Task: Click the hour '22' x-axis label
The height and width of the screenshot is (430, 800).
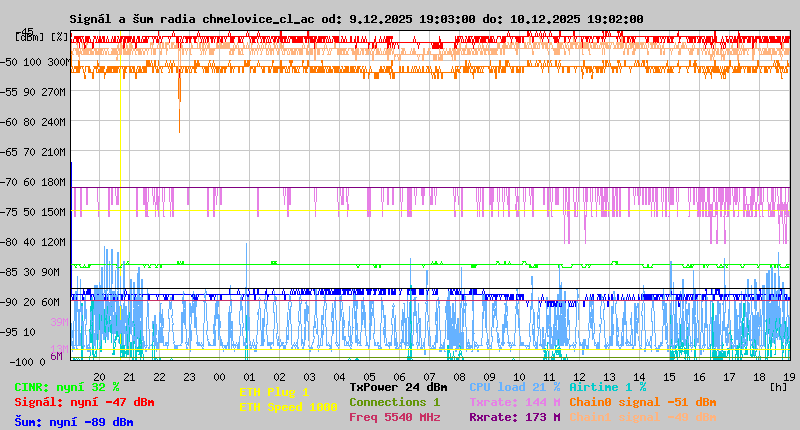Action: pyautogui.click(x=160, y=377)
